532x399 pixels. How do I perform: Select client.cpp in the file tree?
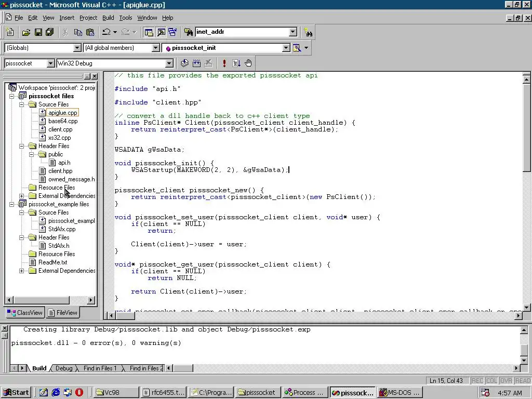(x=60, y=129)
